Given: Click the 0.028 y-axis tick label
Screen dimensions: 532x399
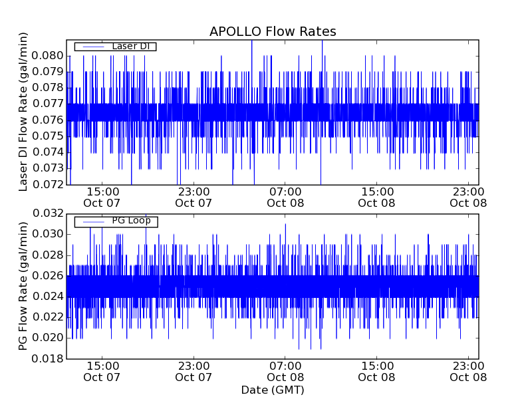Looking at the screenshot, I should point(48,255).
